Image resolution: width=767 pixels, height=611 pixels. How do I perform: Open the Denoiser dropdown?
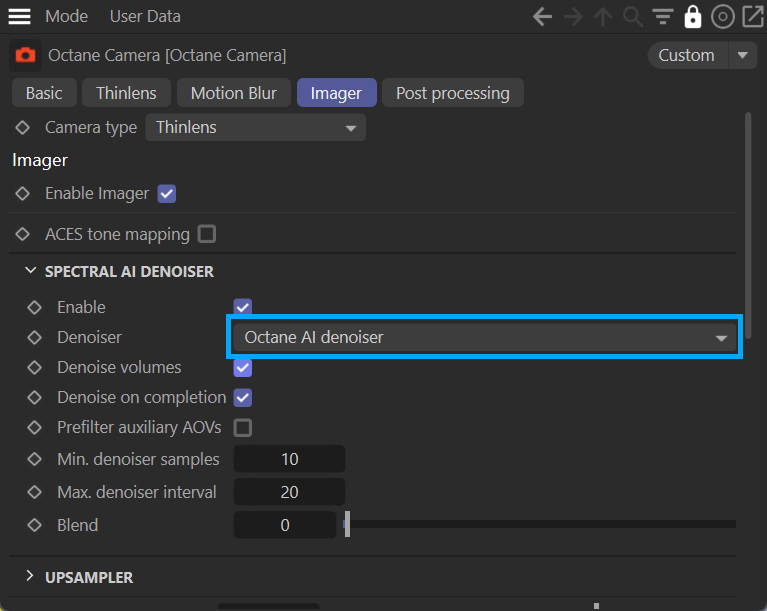(485, 338)
